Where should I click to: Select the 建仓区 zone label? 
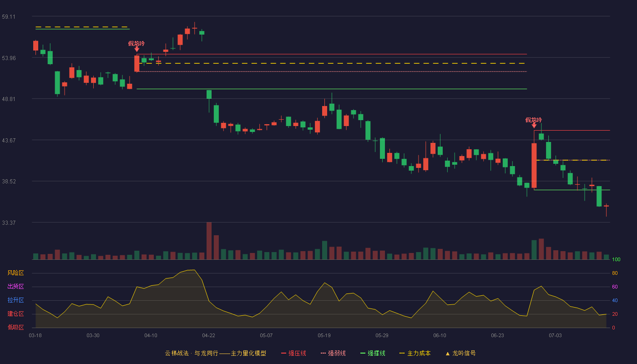coord(15,314)
